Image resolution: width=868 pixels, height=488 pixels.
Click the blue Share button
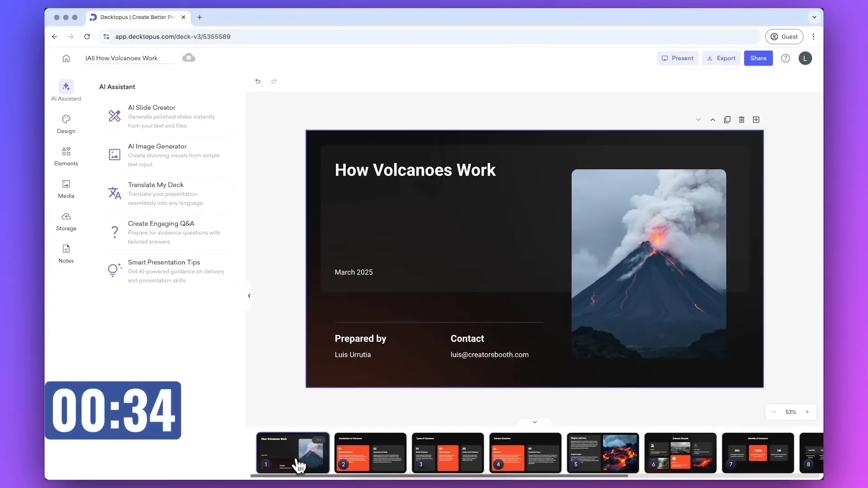click(758, 58)
